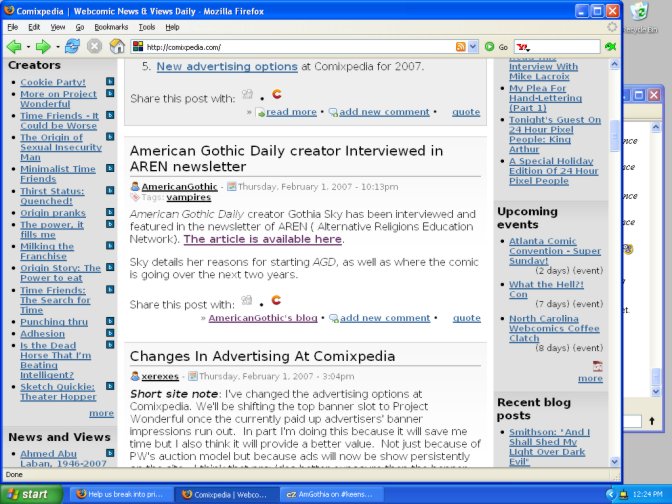Open Recycle Bin on the desktop
The height and width of the screenshot is (504, 672).
pyautogui.click(x=639, y=17)
